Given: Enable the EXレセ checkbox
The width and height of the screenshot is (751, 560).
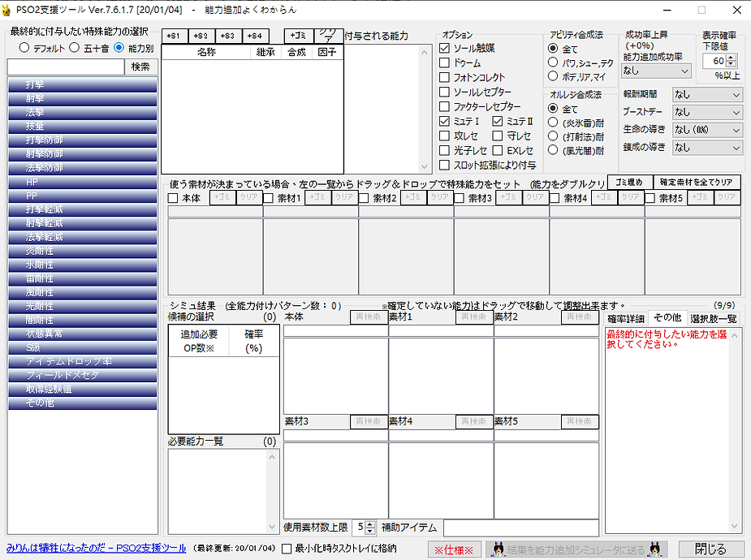Looking at the screenshot, I should 498,151.
